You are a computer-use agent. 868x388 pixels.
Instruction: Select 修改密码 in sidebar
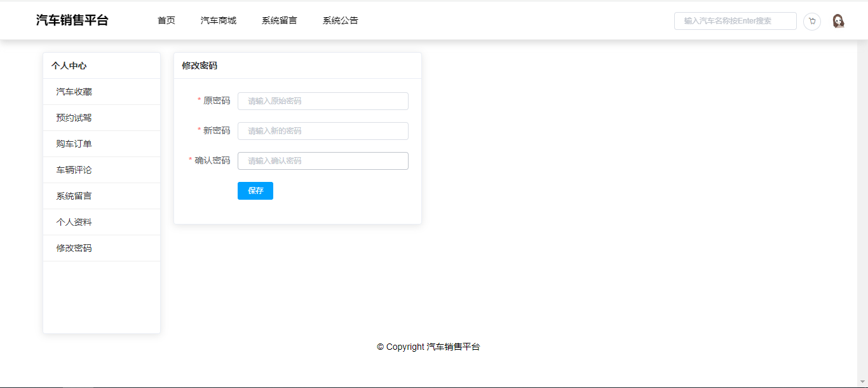(x=102, y=248)
